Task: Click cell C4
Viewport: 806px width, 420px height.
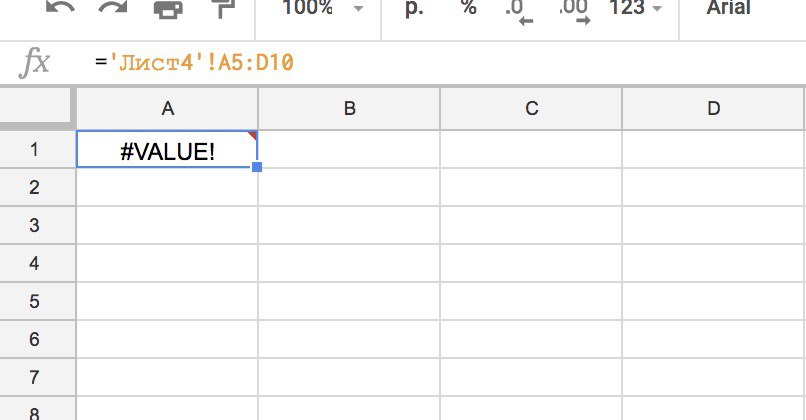Action: 531,264
